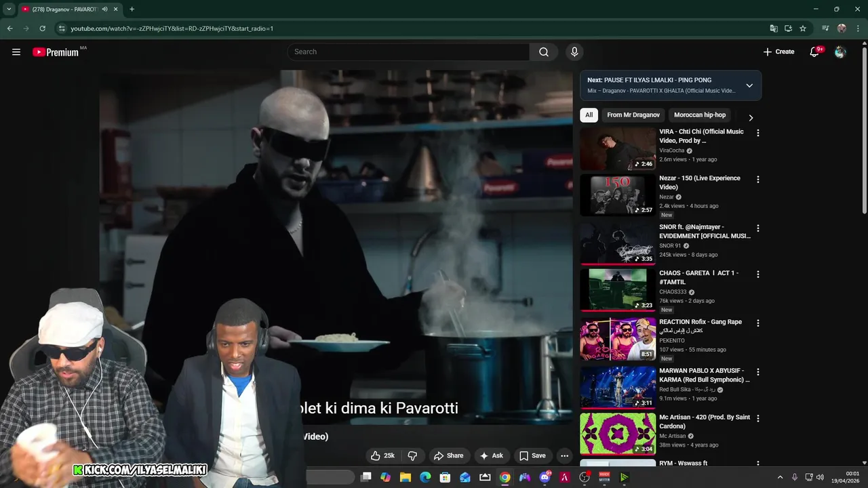The width and height of the screenshot is (868, 488).
Task: Click the Ask button
Action: click(x=491, y=455)
